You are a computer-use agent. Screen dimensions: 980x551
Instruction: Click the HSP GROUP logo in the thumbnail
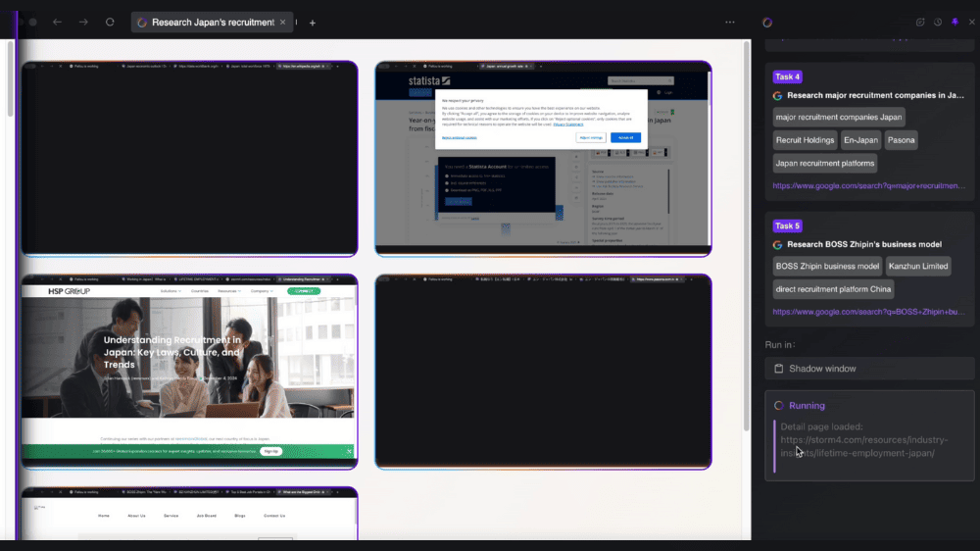(x=69, y=291)
